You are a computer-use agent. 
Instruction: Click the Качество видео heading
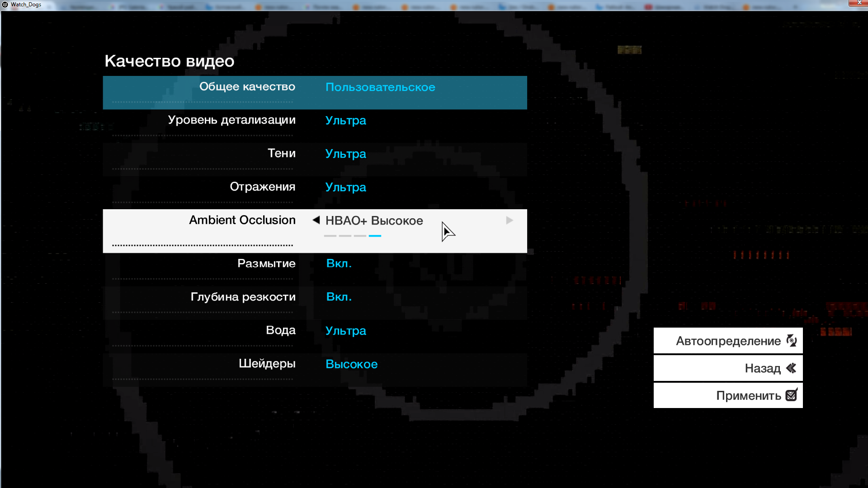(170, 61)
